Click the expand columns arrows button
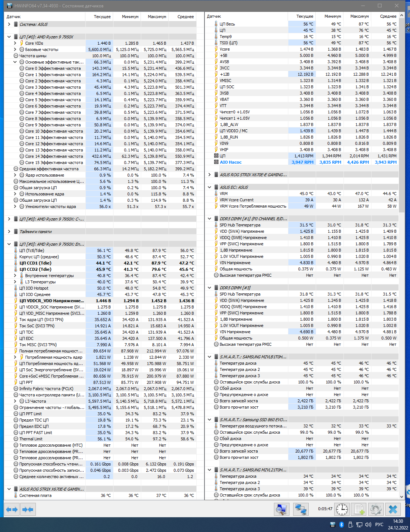This screenshot has height=532, width=410. (x=12, y=509)
